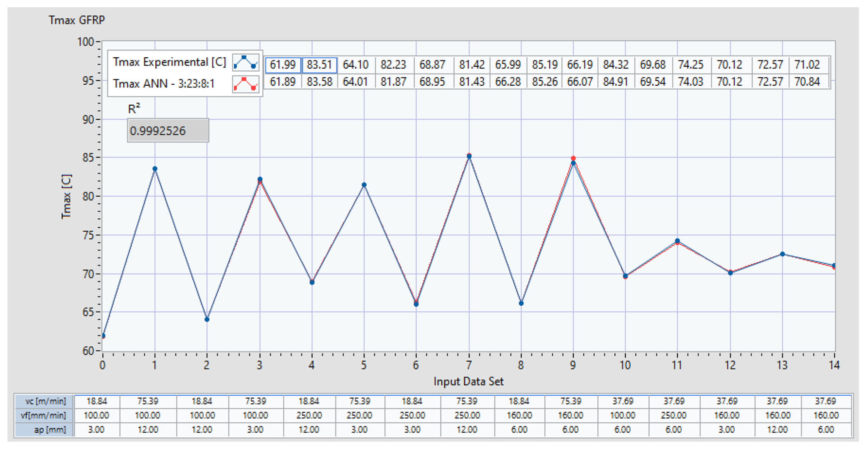Image resolution: width=868 pixels, height=450 pixels.
Task: Click the experimental value cell 61.99
Action: click(283, 65)
